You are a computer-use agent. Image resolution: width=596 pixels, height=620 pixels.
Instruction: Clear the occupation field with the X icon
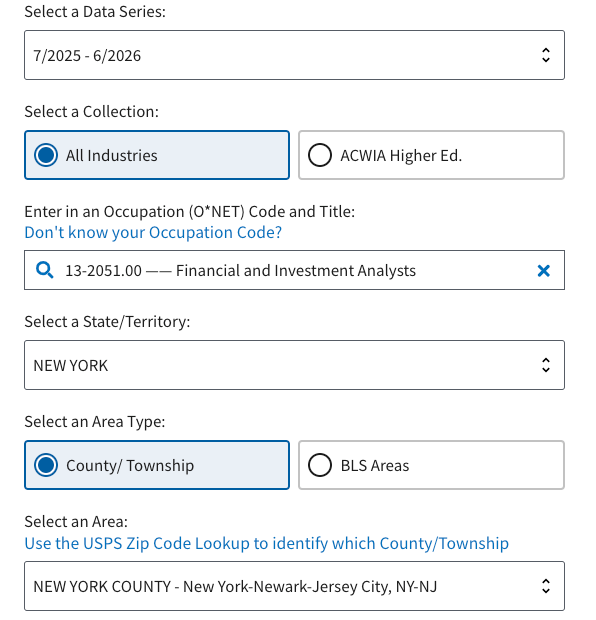544,271
